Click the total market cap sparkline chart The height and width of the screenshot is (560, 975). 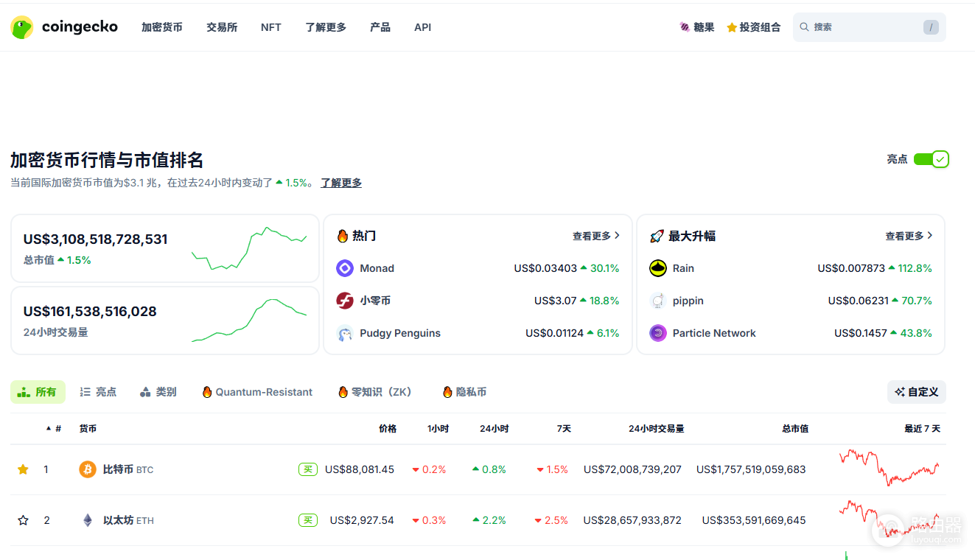click(249, 248)
